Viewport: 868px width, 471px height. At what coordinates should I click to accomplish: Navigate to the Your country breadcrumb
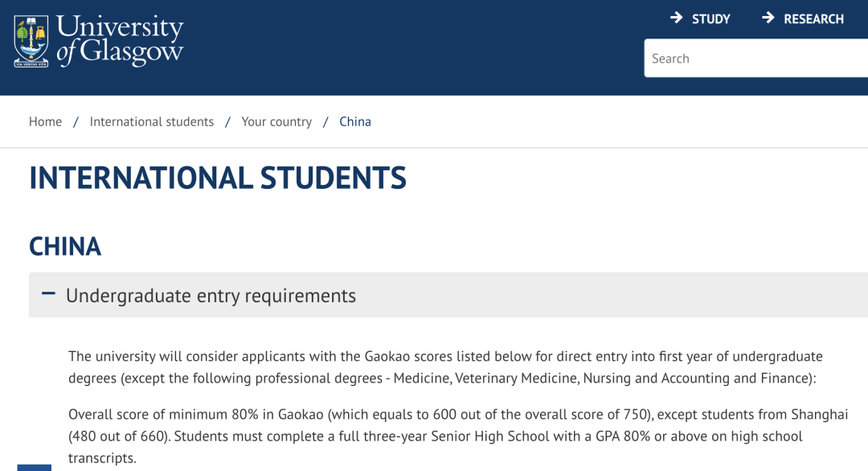click(276, 121)
